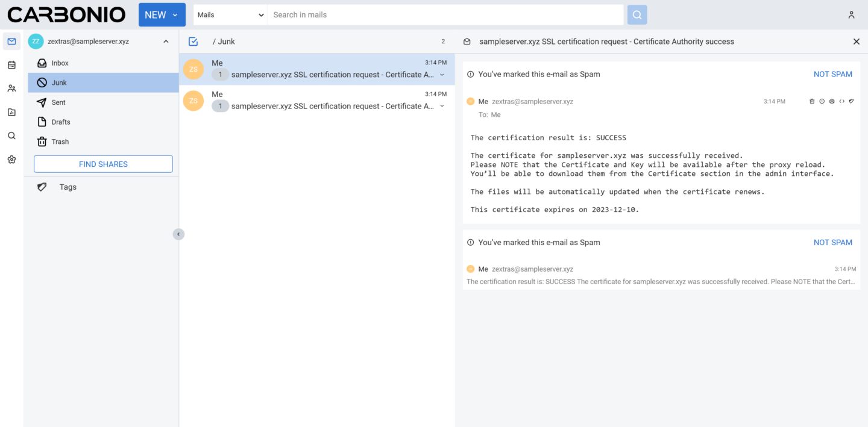Tag the email using the tag icon
The width and height of the screenshot is (868, 427).
click(x=851, y=101)
